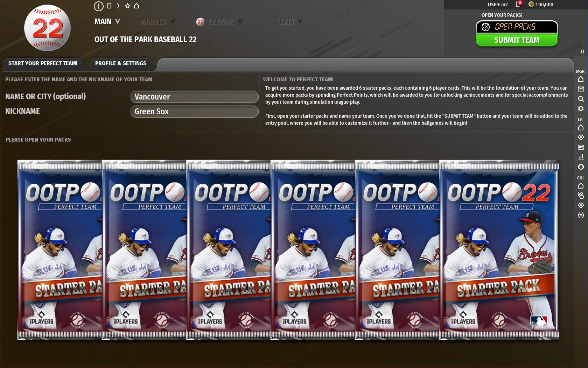
Task: Click the bar chart standings icon under LG
Action: (x=581, y=157)
